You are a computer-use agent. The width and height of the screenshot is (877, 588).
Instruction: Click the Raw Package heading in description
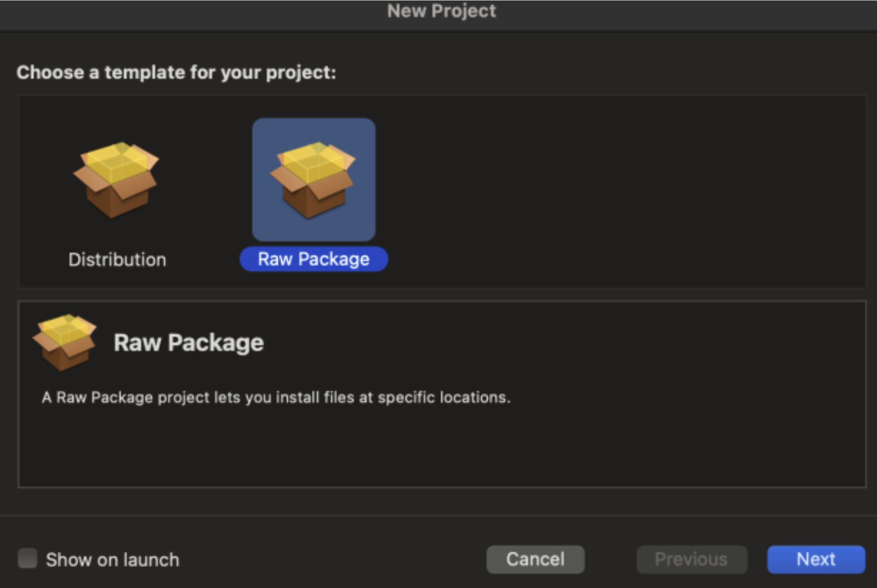click(189, 342)
